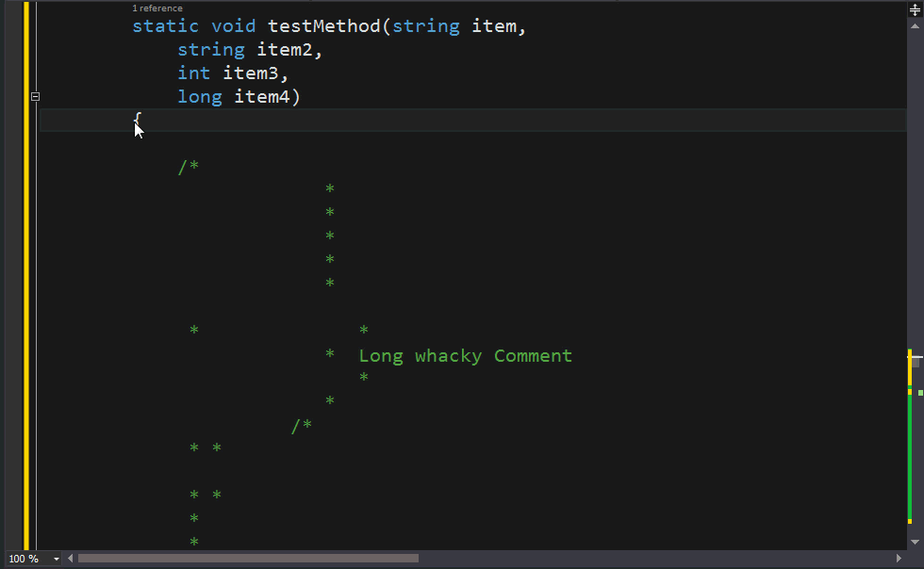Click the "item4" parameter name
Viewport: 924px width, 569px height.
(x=262, y=97)
